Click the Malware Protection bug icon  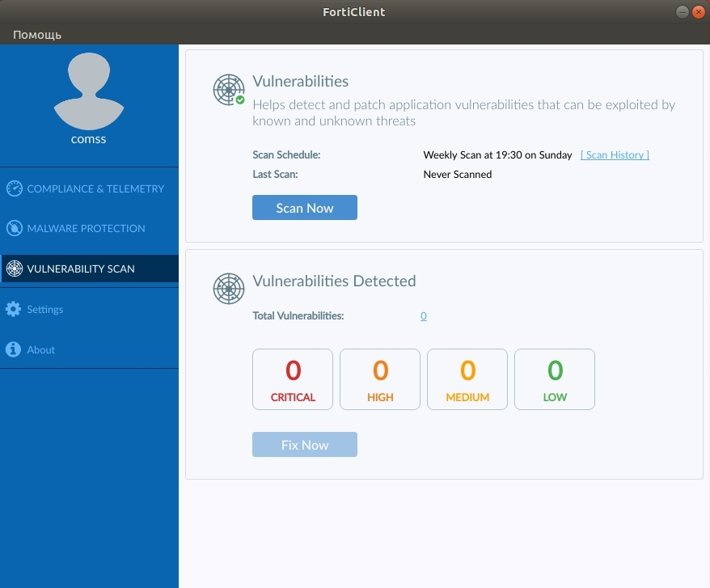(14, 228)
